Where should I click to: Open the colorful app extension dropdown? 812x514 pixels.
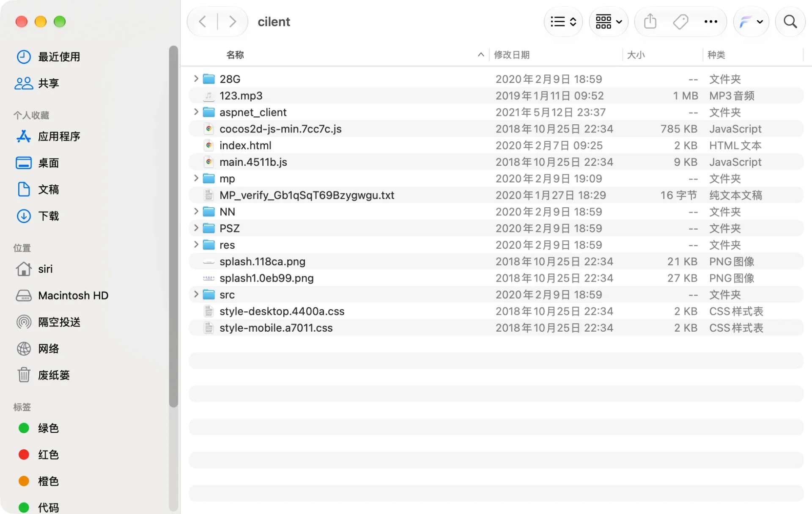[x=751, y=22]
